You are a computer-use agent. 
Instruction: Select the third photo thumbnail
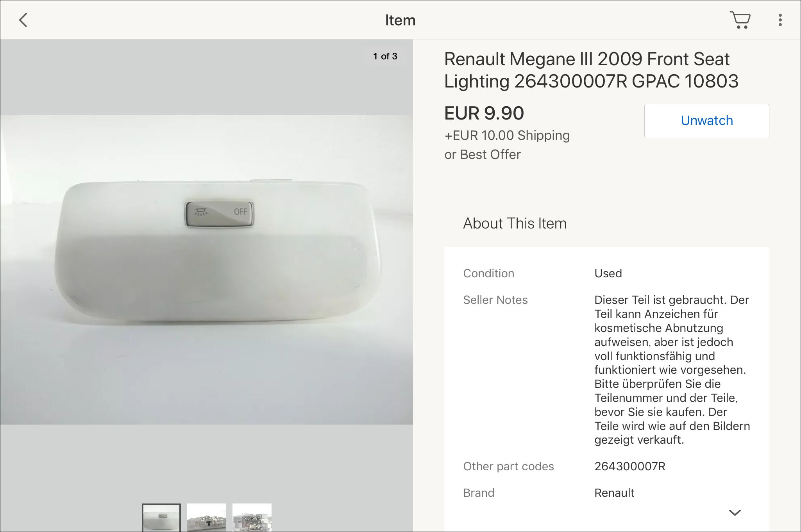point(252,518)
